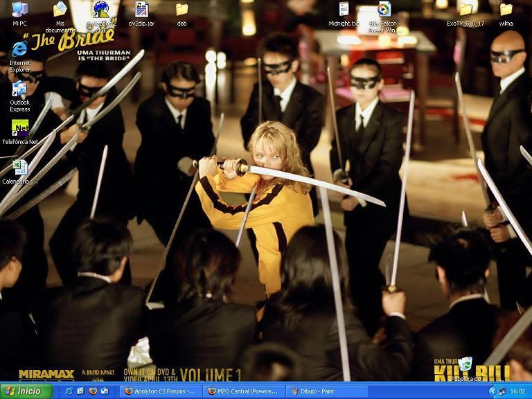Screen dimensions: 532x399
Task: Open the deb folder
Action: tap(181, 10)
